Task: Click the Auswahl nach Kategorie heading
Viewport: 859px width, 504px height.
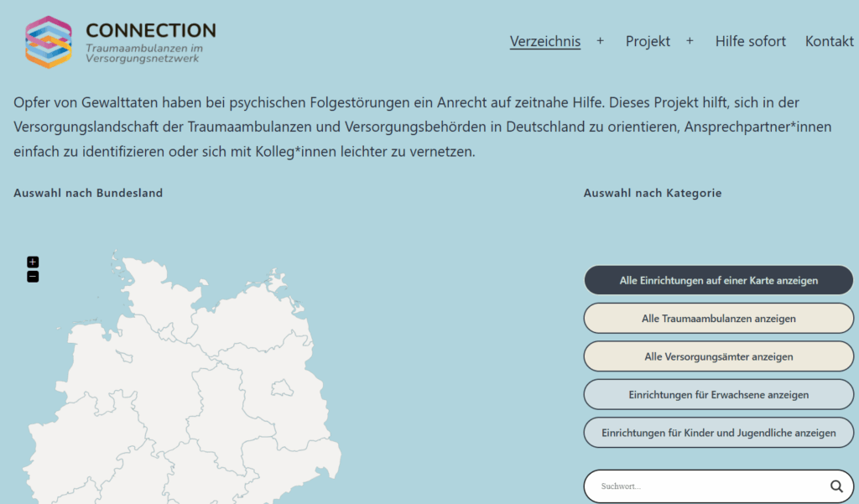Action: pyautogui.click(x=653, y=193)
